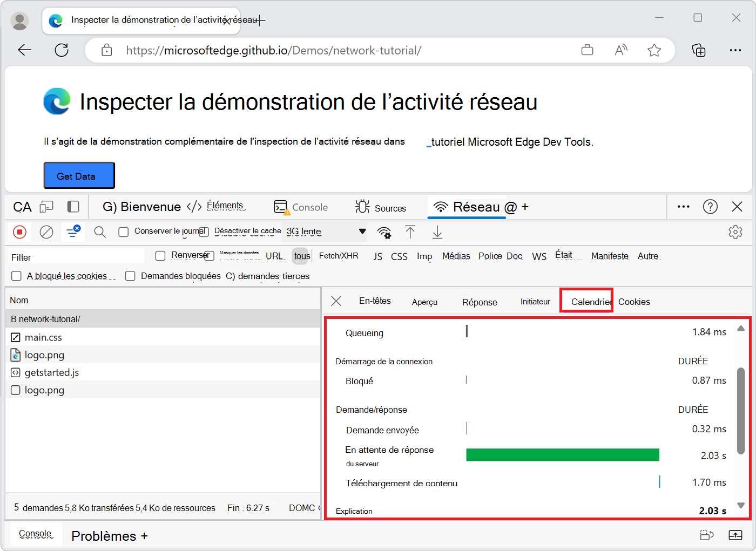756x551 pixels.
Task: Show the Réponse details tab
Action: tap(480, 302)
